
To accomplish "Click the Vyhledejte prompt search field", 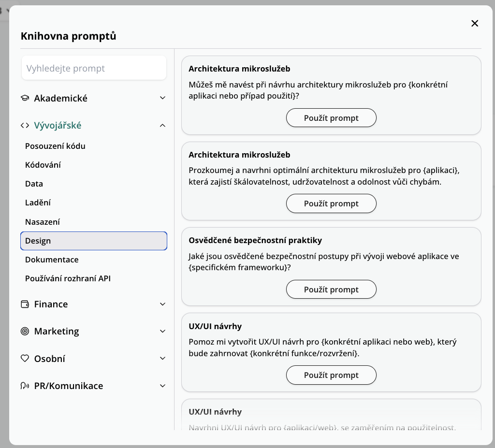I will pos(94,68).
